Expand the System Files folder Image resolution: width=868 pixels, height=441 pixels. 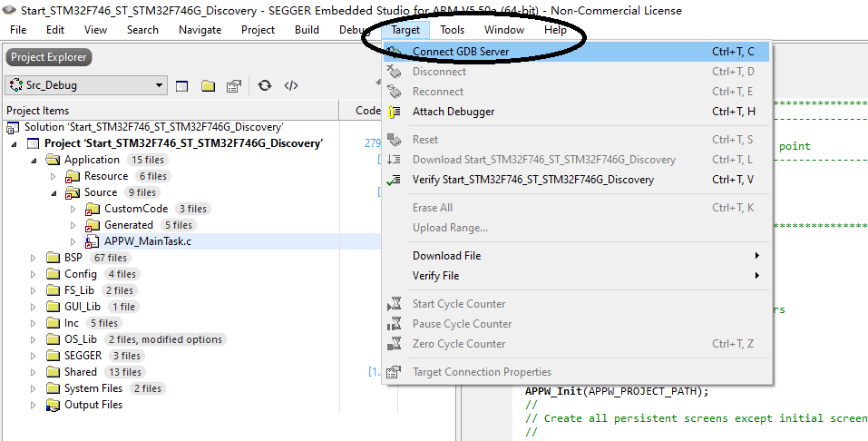coord(34,388)
